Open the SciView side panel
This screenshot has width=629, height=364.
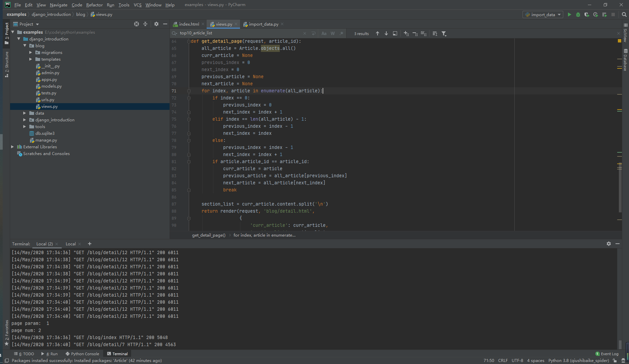coord(625,33)
